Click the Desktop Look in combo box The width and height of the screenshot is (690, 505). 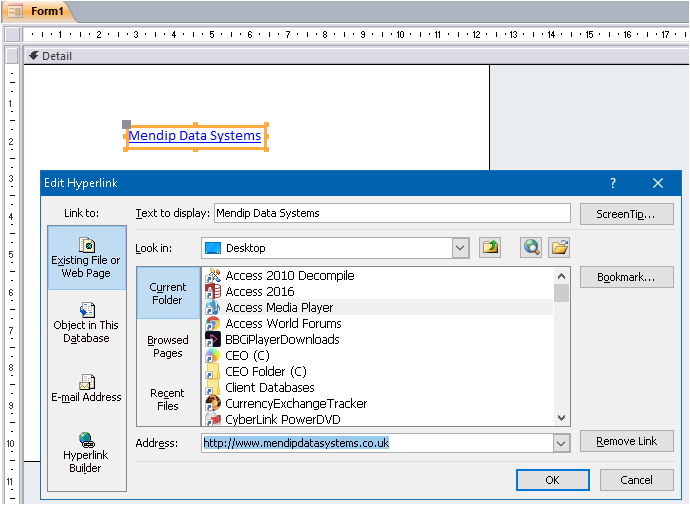pos(335,248)
